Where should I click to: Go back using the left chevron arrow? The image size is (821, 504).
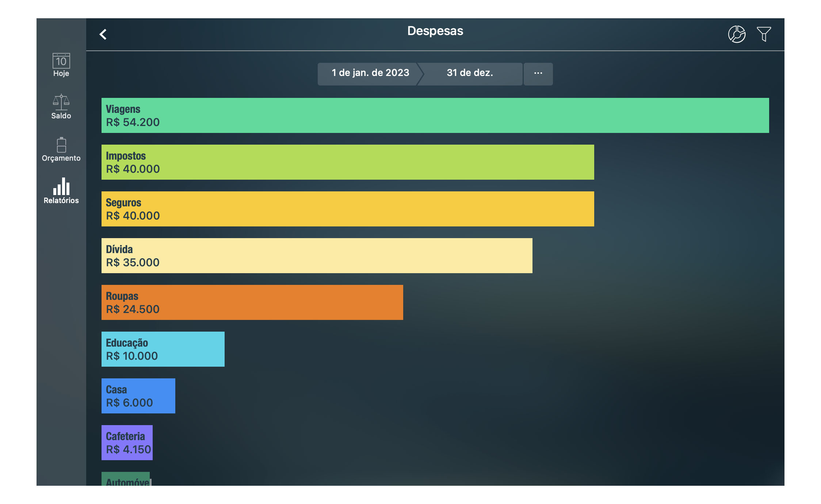click(x=103, y=34)
